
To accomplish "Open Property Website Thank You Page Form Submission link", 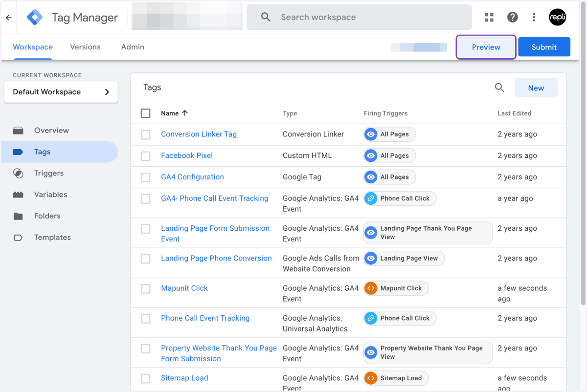I will point(219,353).
